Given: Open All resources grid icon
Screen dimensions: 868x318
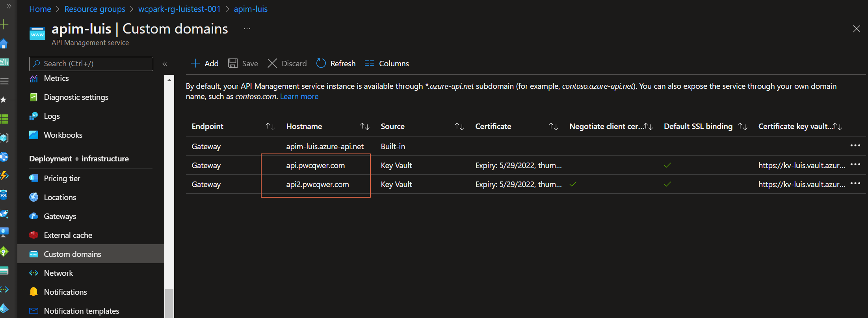Looking at the screenshot, I should point(4,119).
